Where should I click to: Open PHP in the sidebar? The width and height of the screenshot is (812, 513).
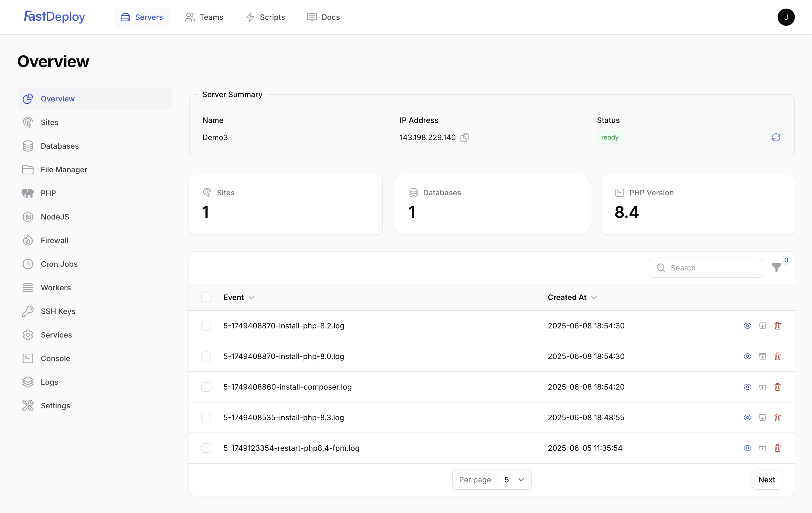[95, 193]
